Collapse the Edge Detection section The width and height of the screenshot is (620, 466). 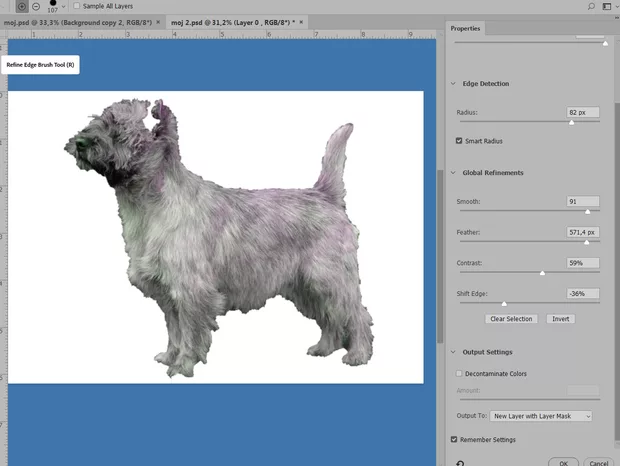coord(453,84)
